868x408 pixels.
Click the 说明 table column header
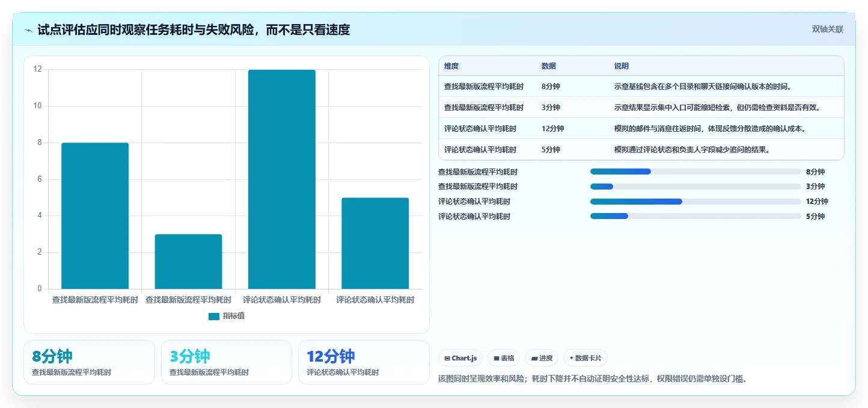click(622, 66)
